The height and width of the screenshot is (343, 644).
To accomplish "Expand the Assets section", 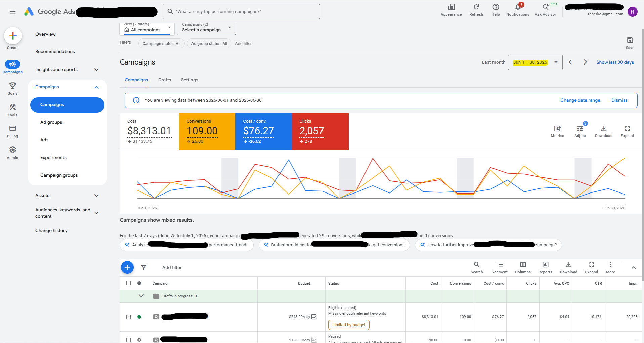I will [96, 196].
